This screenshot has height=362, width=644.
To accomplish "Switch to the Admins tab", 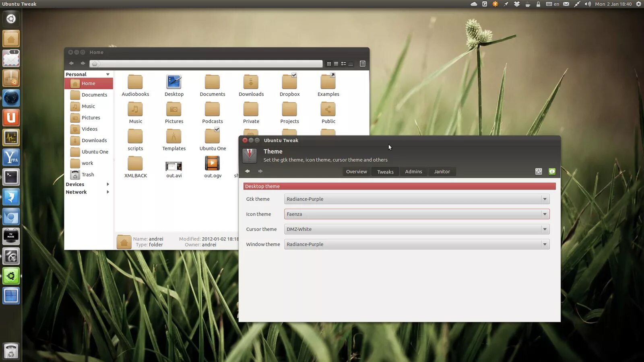I will 413,172.
